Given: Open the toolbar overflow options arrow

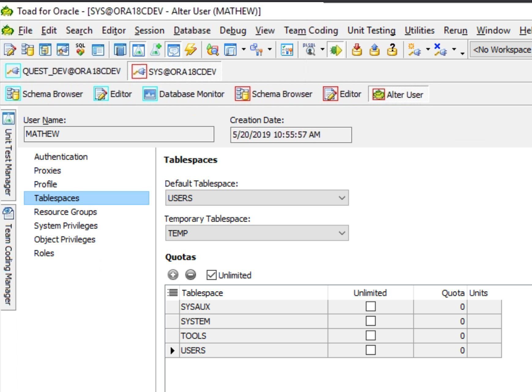Looking at the screenshot, I should coord(463,54).
